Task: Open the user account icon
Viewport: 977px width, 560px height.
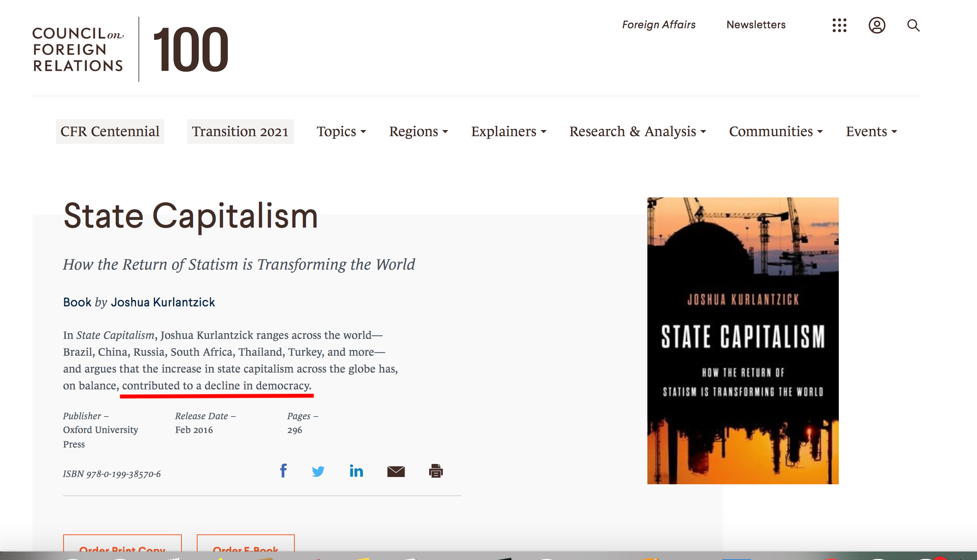Action: pos(877,25)
